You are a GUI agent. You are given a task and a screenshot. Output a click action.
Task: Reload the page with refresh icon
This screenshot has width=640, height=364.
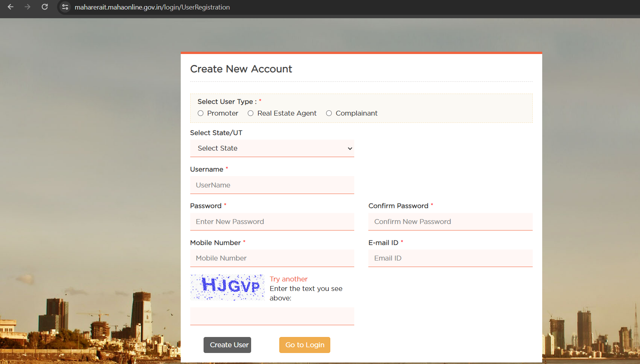coord(45,7)
